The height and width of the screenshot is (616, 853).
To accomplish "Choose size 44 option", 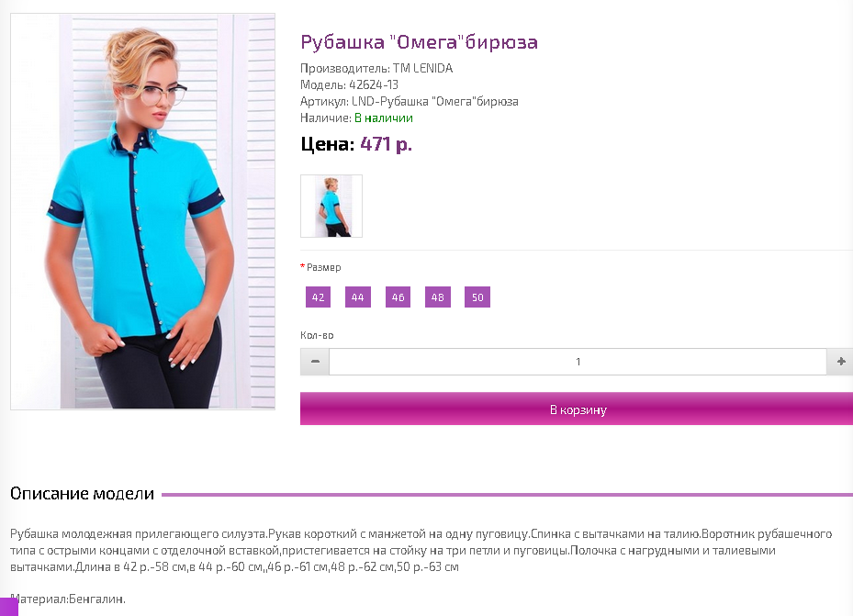I will (x=358, y=297).
